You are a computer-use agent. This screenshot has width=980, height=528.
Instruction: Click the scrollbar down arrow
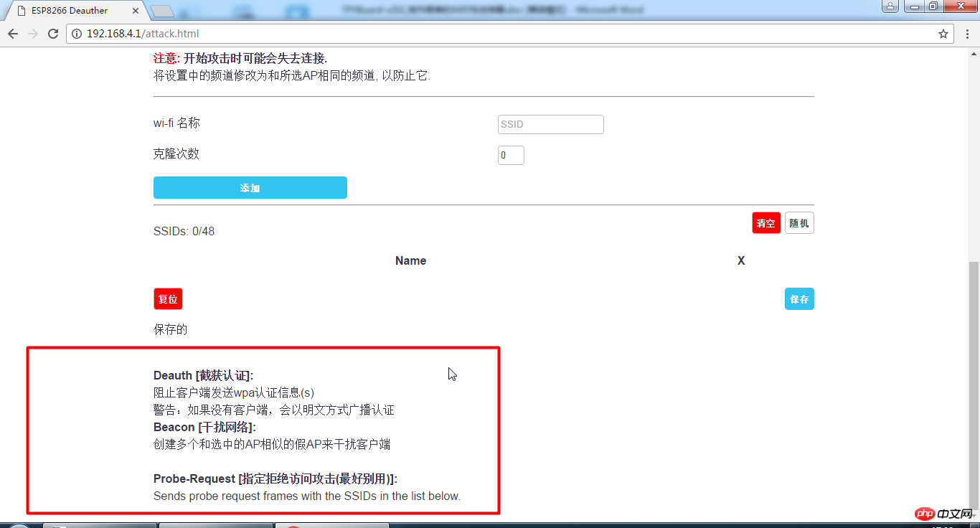coord(974,517)
